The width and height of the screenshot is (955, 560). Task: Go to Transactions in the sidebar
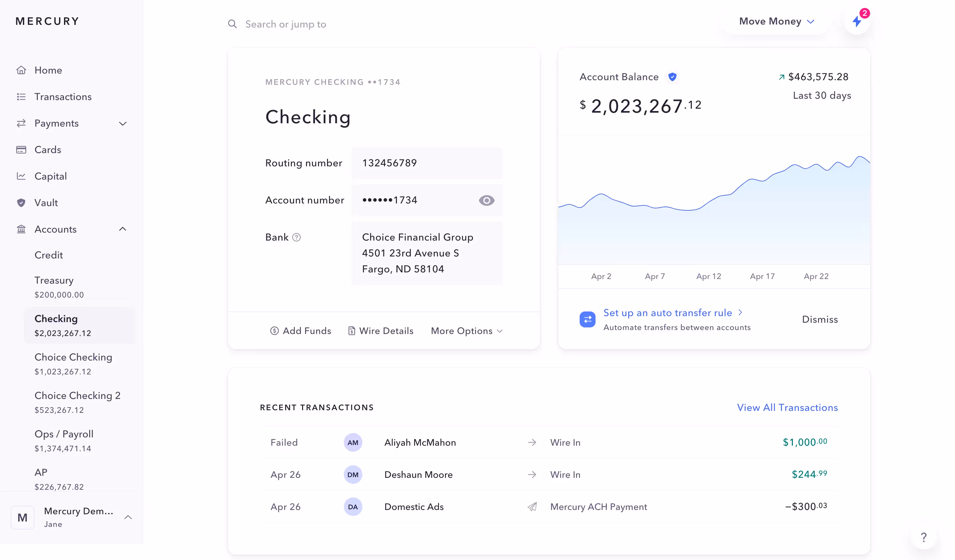[x=63, y=97]
